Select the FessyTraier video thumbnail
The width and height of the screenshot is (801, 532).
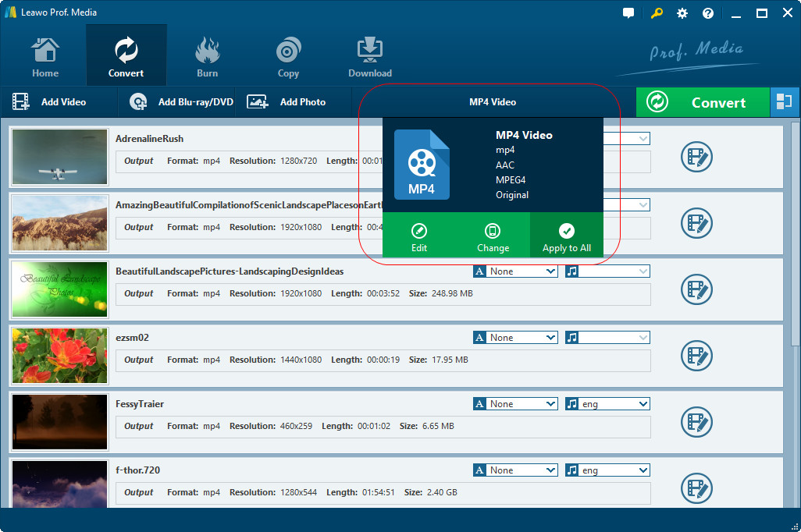(60, 421)
